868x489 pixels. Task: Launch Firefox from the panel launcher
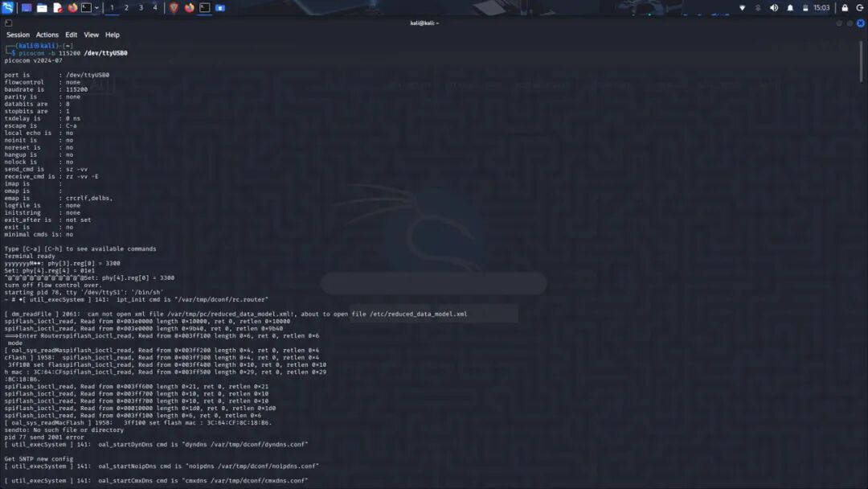[x=72, y=8]
